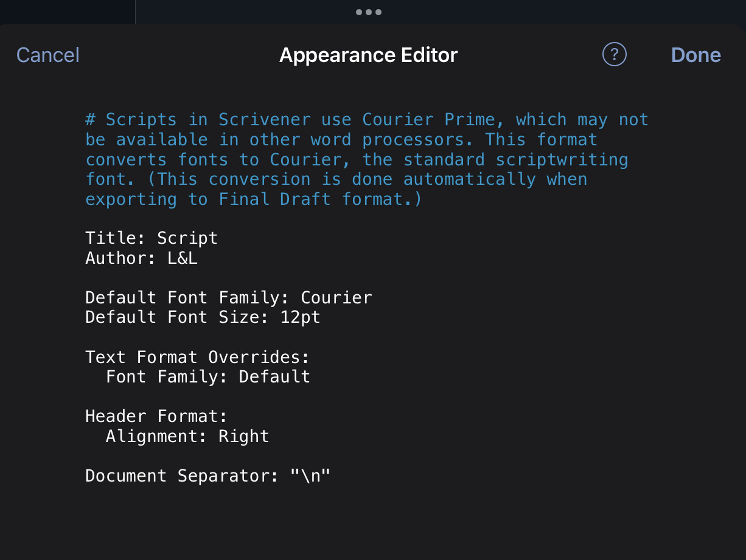Screen dimensions: 746x560
Task: Click the "Document Separator:" key label
Action: [x=181, y=475]
